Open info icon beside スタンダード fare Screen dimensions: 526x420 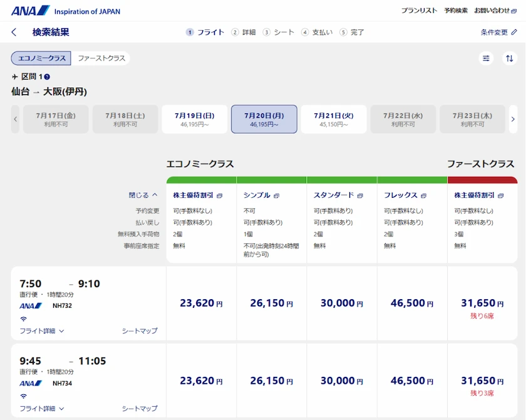(360, 196)
